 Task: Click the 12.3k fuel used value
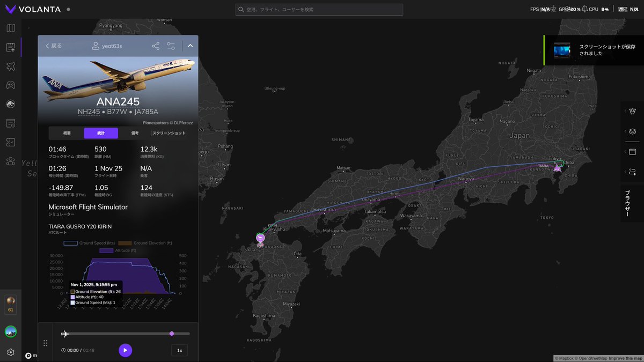(x=149, y=149)
